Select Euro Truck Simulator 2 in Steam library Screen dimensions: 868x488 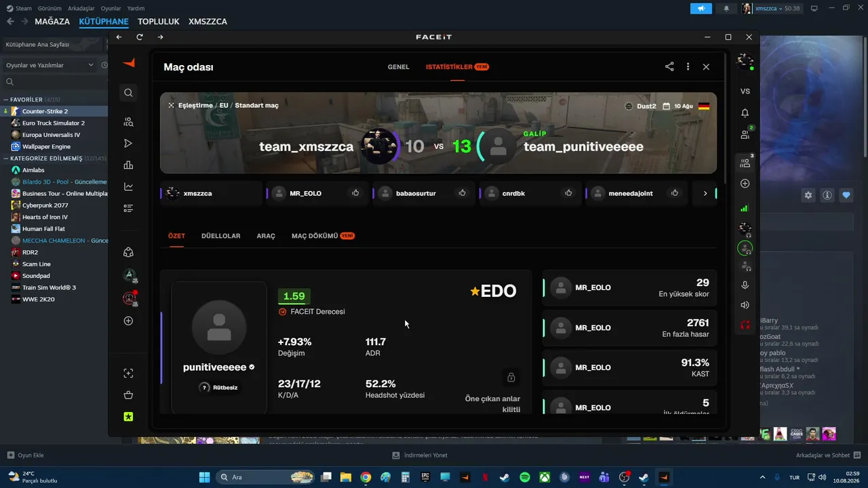54,123
